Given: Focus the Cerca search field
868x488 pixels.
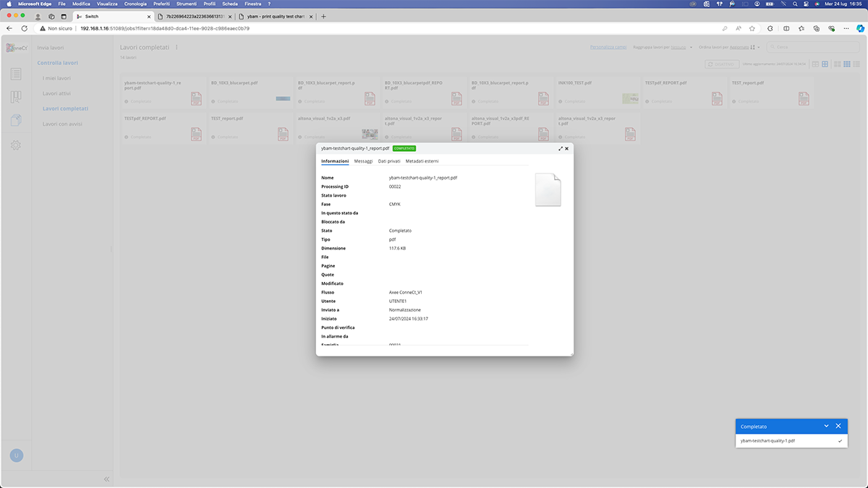Looking at the screenshot, I should [814, 47].
